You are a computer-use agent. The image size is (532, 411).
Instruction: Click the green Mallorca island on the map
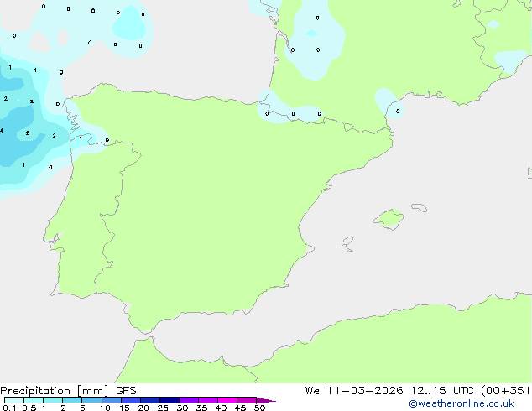point(389,219)
